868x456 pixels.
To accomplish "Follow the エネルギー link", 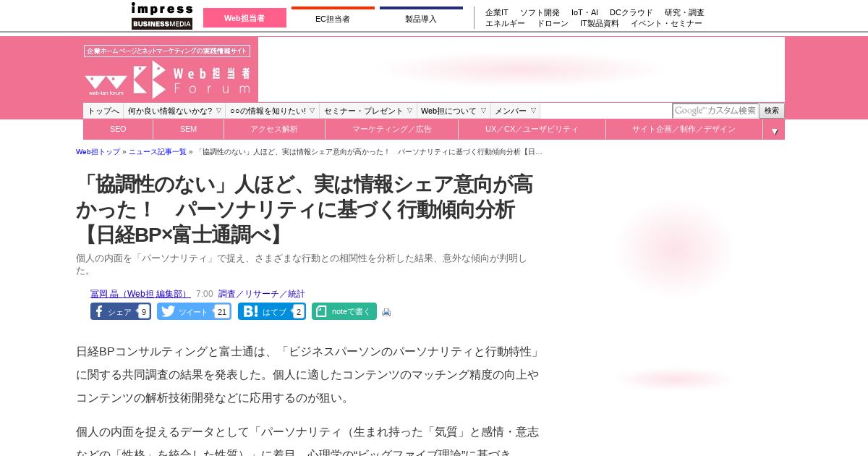I will [x=505, y=23].
